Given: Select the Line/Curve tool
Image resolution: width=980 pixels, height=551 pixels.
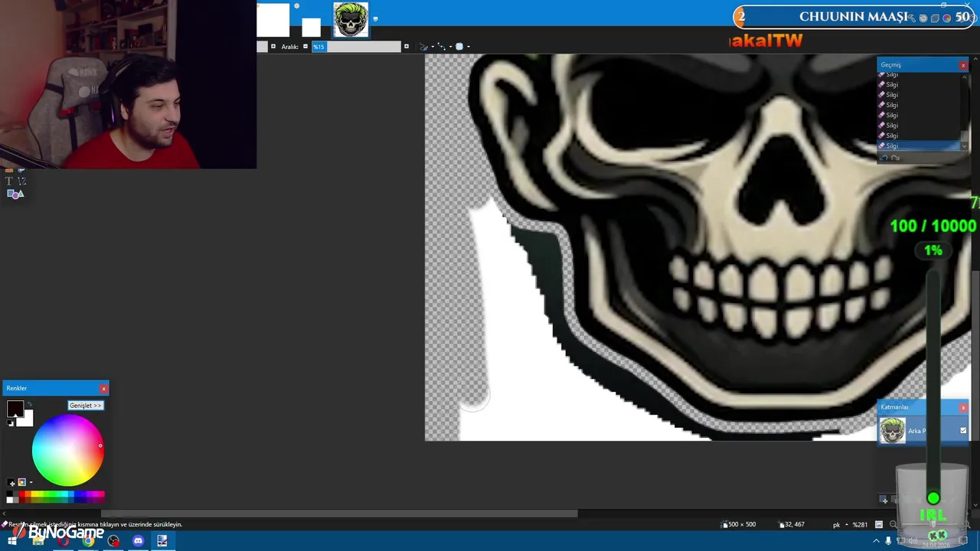Looking at the screenshot, I should [21, 181].
